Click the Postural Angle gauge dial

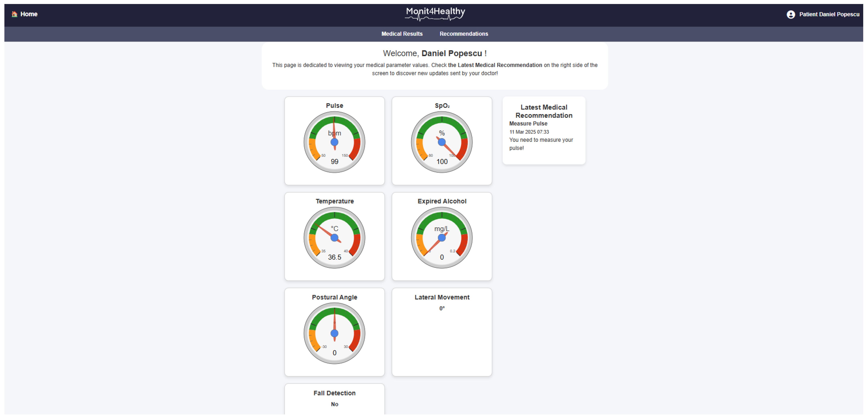tap(334, 333)
